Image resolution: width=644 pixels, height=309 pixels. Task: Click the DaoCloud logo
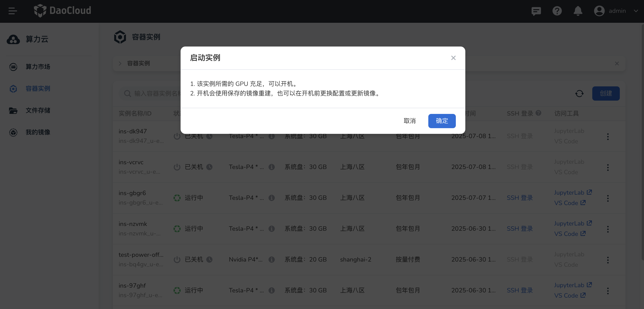62,11
